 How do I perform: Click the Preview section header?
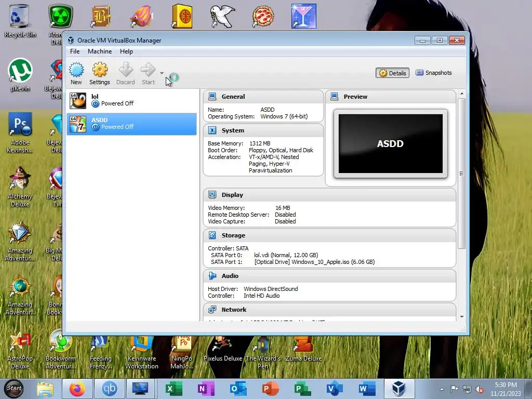click(391, 97)
